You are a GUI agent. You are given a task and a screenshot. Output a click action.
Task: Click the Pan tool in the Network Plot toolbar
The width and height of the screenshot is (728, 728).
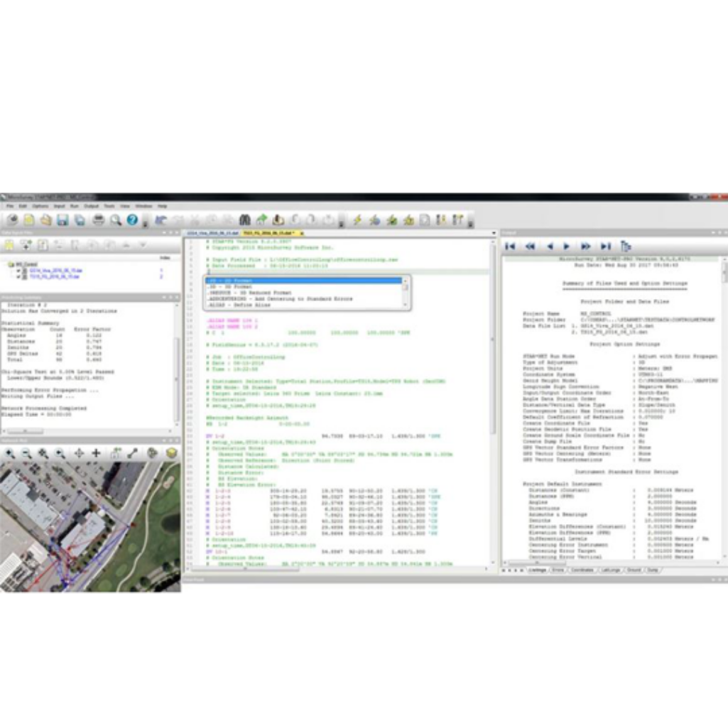click(x=80, y=453)
